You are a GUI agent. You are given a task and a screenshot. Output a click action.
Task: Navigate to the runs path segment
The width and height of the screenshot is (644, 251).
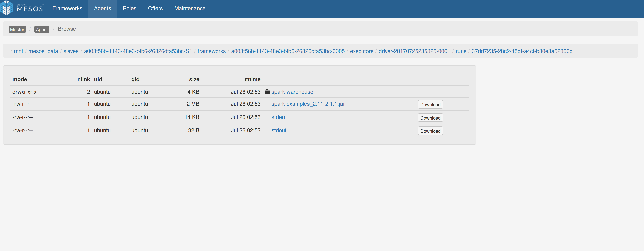(461, 51)
